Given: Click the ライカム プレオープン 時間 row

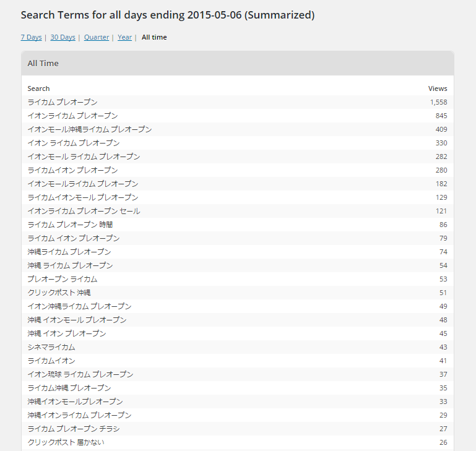Looking at the screenshot, I should click(238, 225).
